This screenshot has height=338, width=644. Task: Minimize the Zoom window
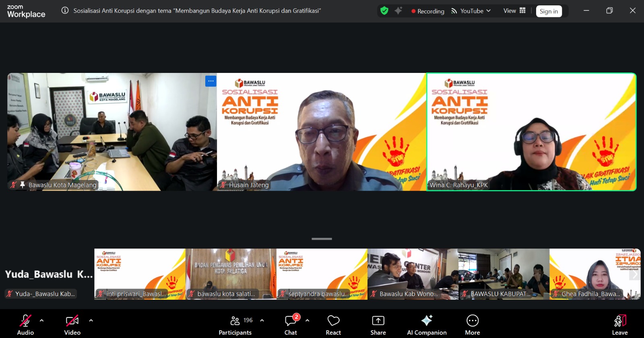586,11
